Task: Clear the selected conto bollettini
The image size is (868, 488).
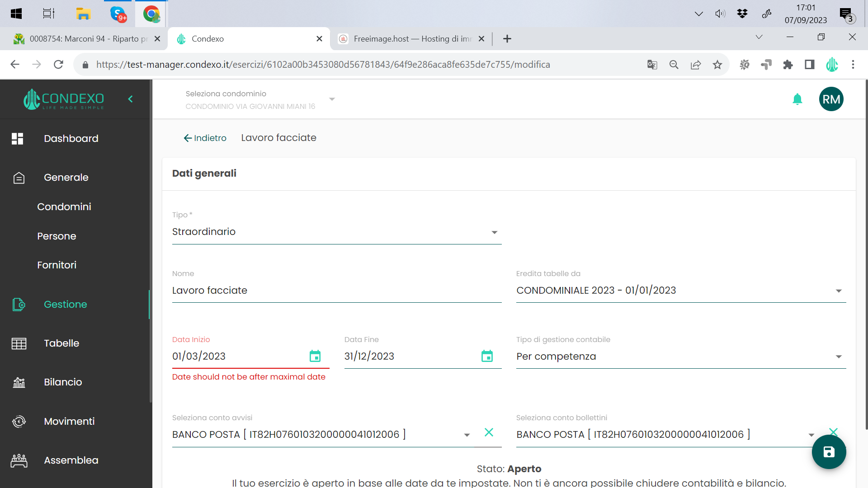Action: (x=834, y=432)
